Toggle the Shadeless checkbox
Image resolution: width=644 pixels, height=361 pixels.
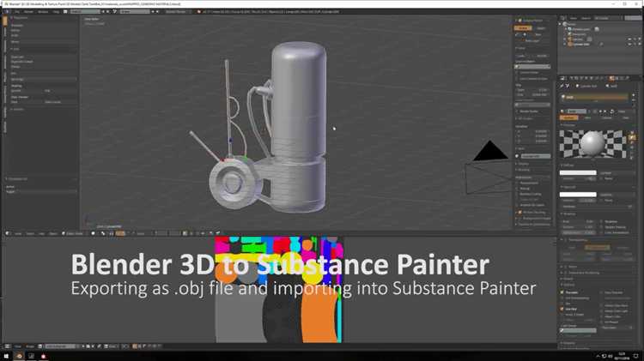603,221
